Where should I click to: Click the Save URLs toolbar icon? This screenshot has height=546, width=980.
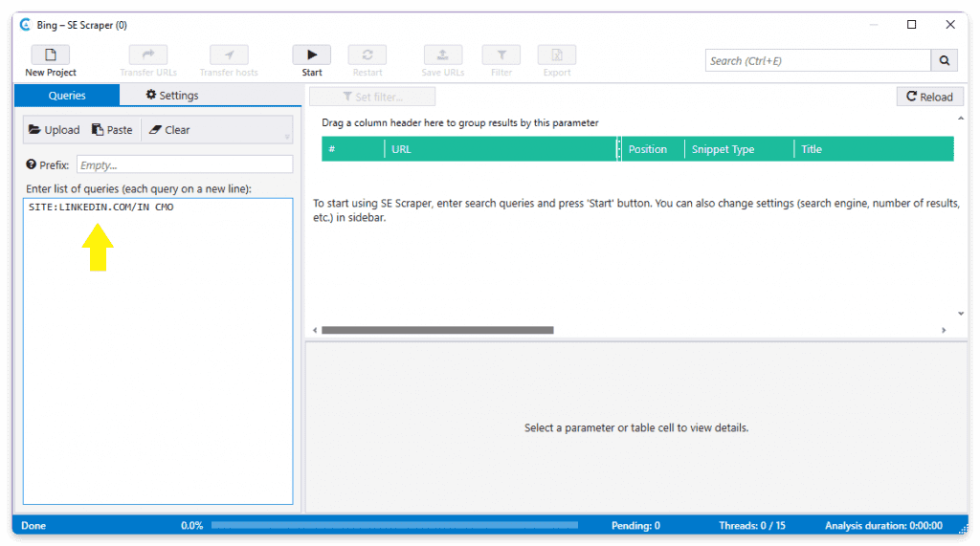coord(443,61)
